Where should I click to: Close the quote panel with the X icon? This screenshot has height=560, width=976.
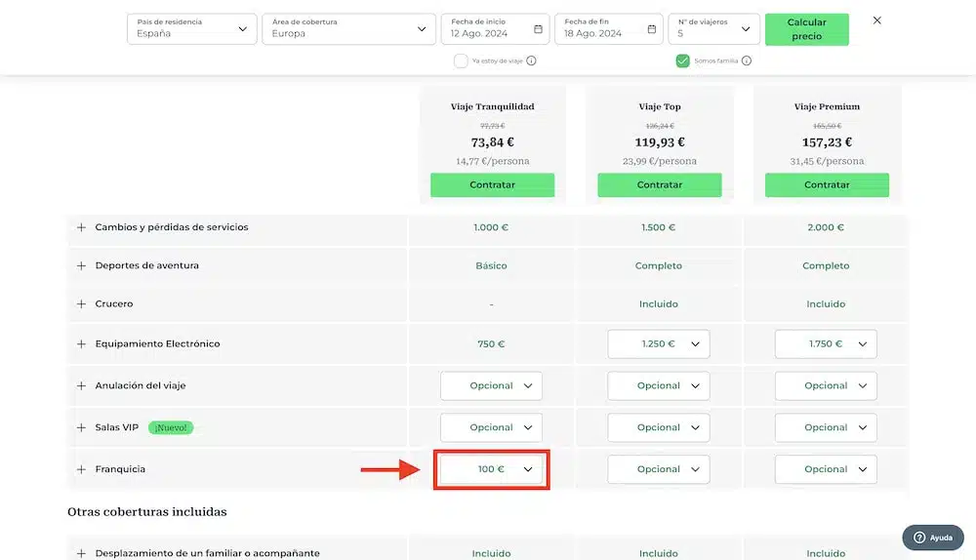click(877, 20)
